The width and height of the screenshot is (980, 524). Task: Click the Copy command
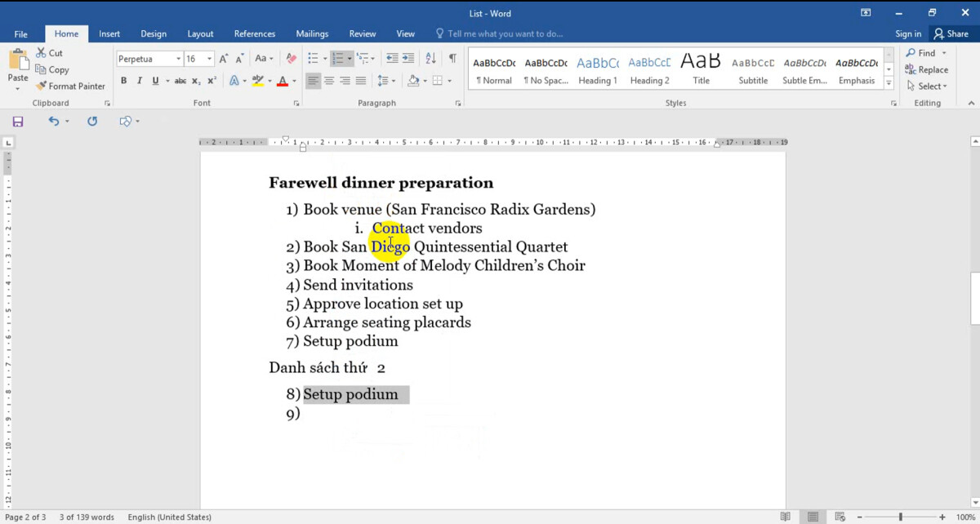coord(52,69)
